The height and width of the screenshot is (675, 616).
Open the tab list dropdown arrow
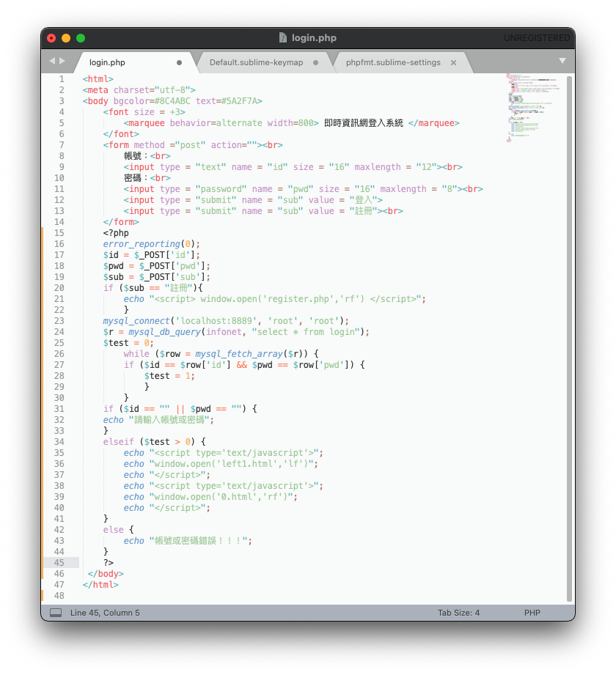pos(562,61)
